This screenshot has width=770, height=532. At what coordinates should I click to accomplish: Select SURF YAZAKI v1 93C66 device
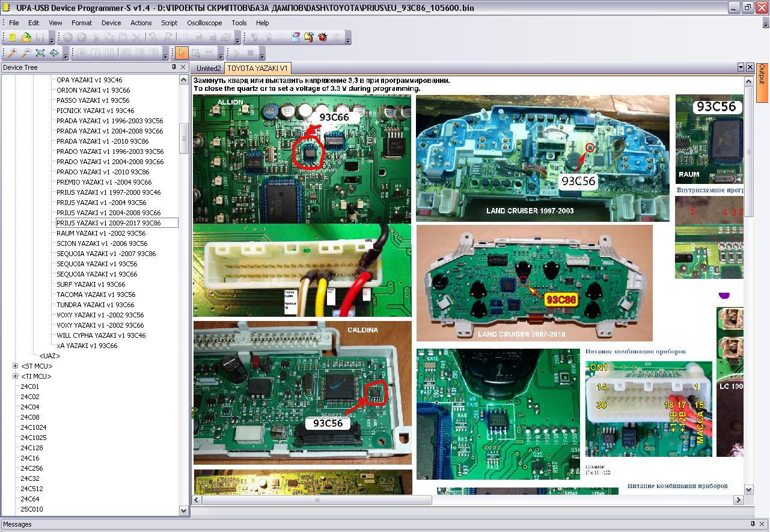[x=91, y=284]
